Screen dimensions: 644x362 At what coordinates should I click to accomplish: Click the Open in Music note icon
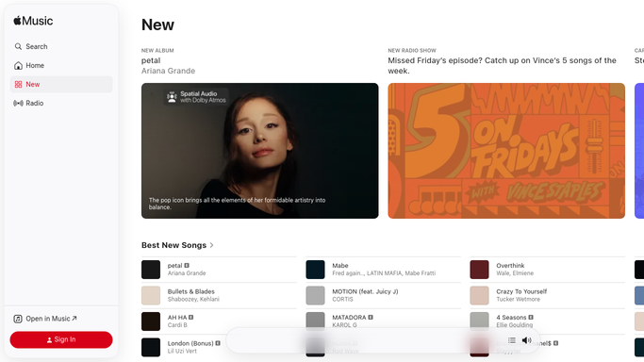pyautogui.click(x=18, y=319)
